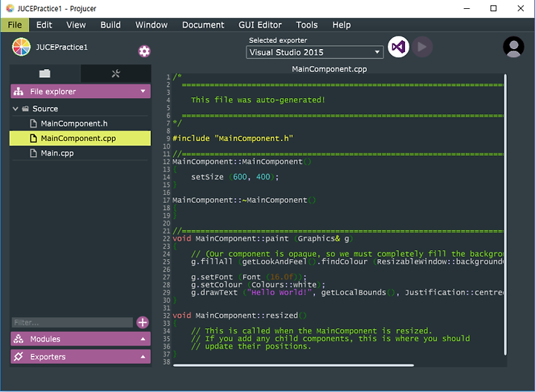The image size is (535, 392).
Task: Switch to the files folder tab
Action: point(45,73)
